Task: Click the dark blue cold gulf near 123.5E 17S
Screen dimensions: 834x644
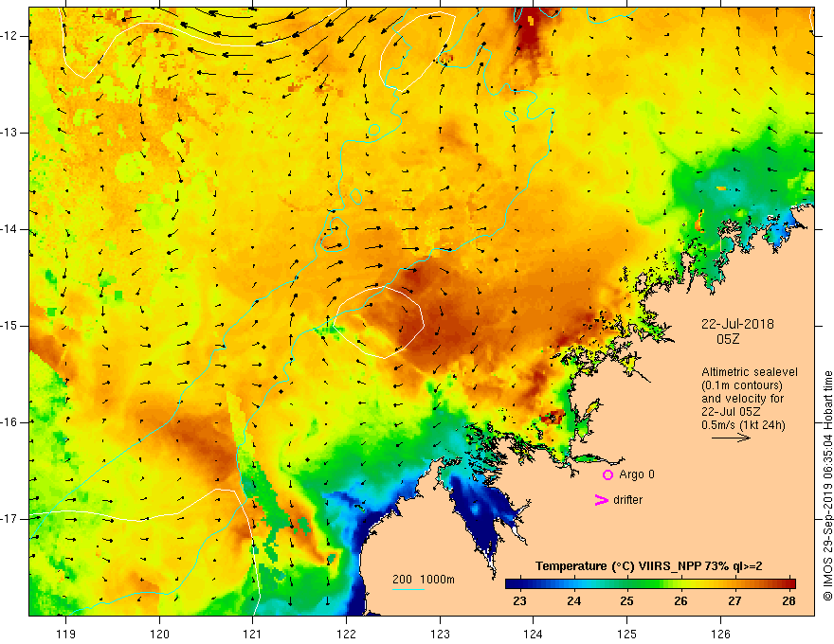Action: tap(481, 518)
